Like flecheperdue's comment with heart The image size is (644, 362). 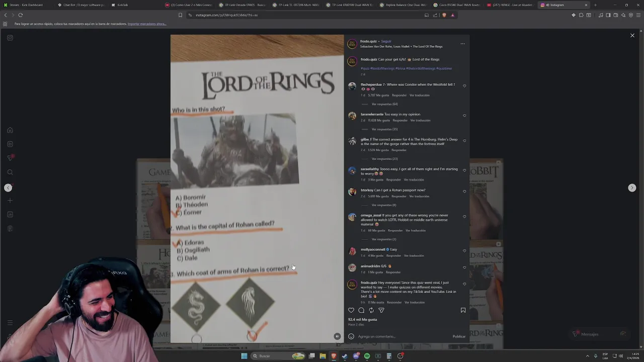[464, 86]
